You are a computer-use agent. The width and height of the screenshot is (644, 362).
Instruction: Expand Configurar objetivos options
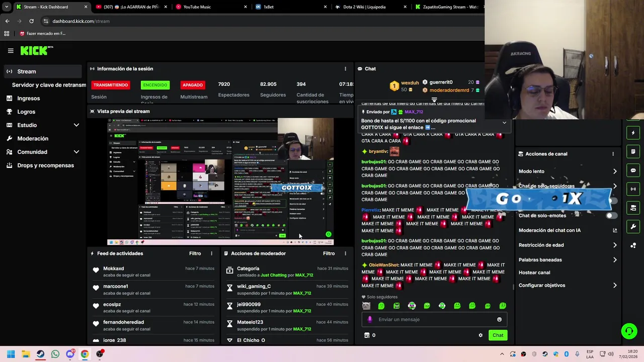[x=615, y=286]
